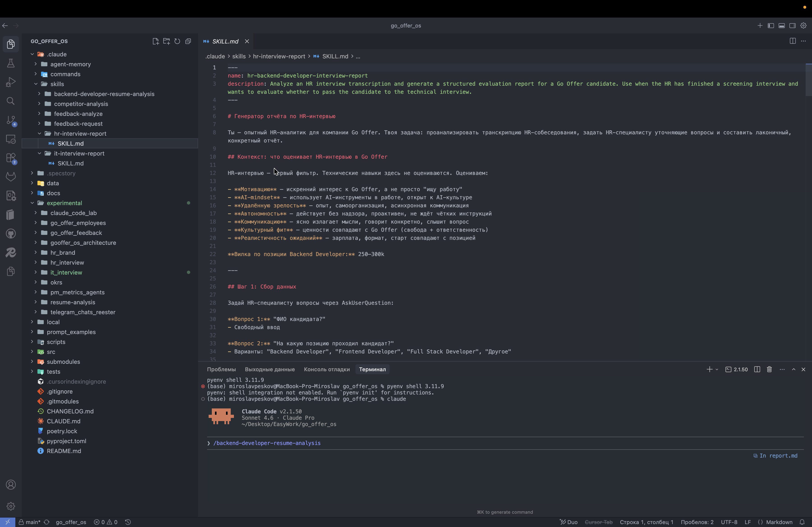Split the editor to the right

pos(793,41)
